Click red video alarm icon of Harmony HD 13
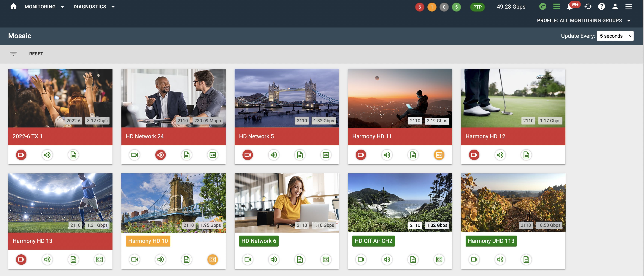The width and height of the screenshot is (644, 276). pyautogui.click(x=21, y=259)
